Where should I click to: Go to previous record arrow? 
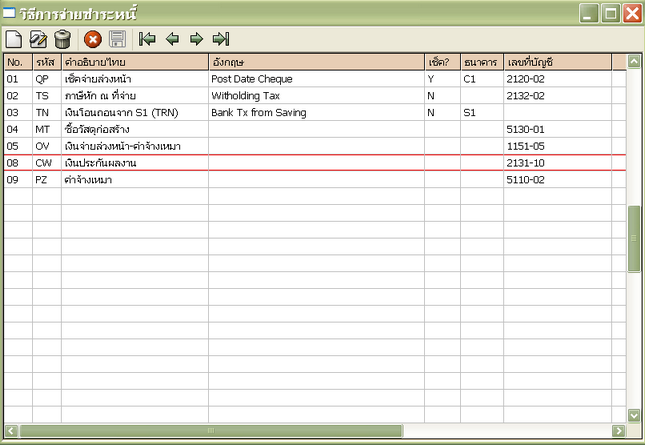(x=172, y=39)
